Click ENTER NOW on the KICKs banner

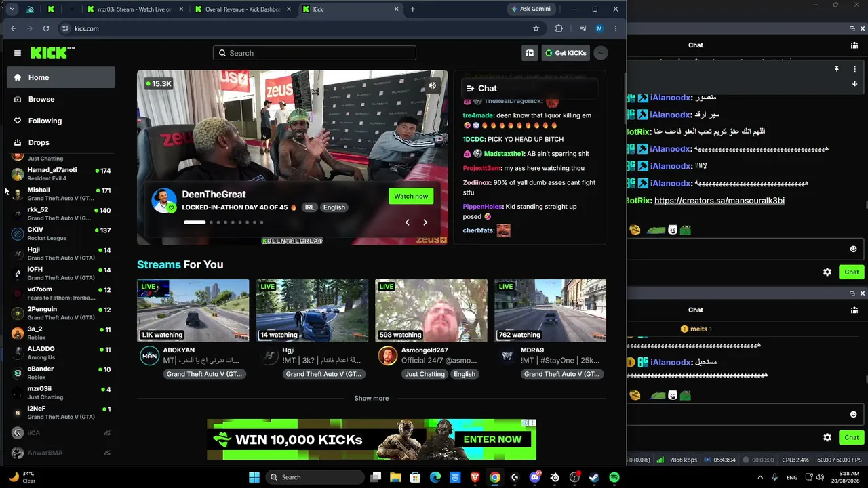(x=492, y=439)
